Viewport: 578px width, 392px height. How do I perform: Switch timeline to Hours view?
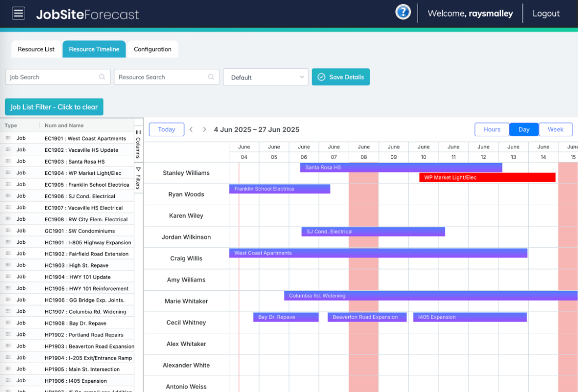[x=492, y=129]
